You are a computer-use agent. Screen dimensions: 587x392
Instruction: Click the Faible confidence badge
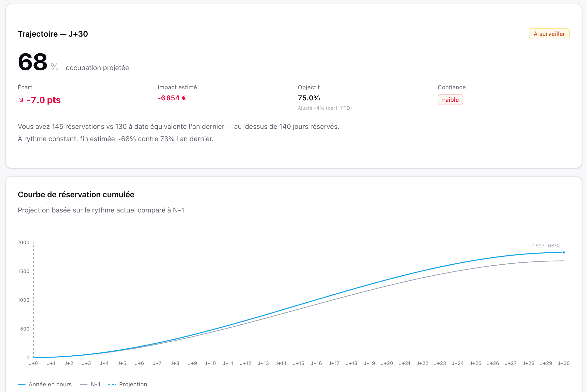450,100
